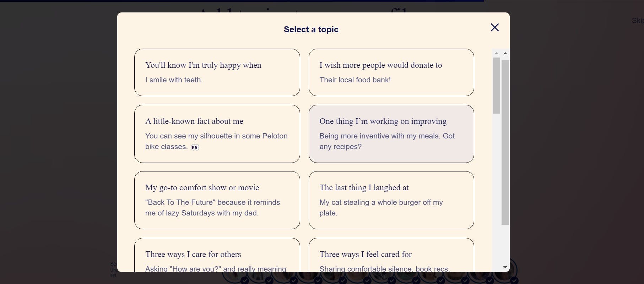Select the "You'll know I'm truly happy when" prompt
644x284 pixels.
(217, 72)
